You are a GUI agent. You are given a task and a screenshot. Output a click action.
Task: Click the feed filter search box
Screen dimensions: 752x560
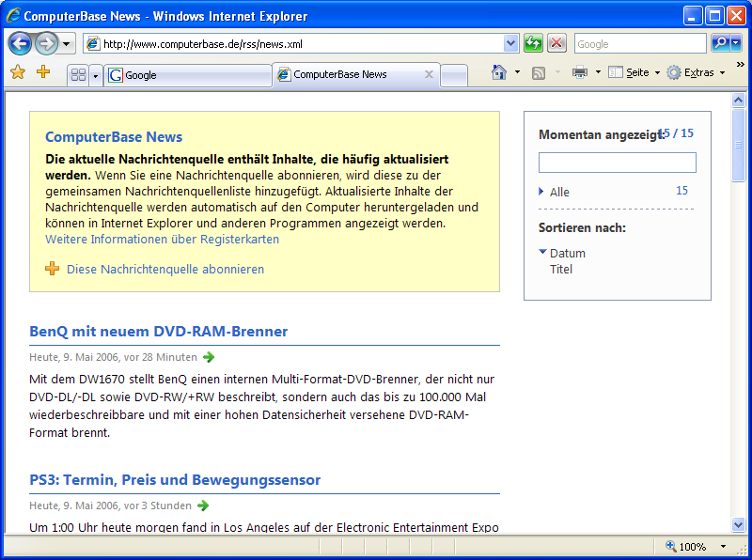pyautogui.click(x=618, y=163)
